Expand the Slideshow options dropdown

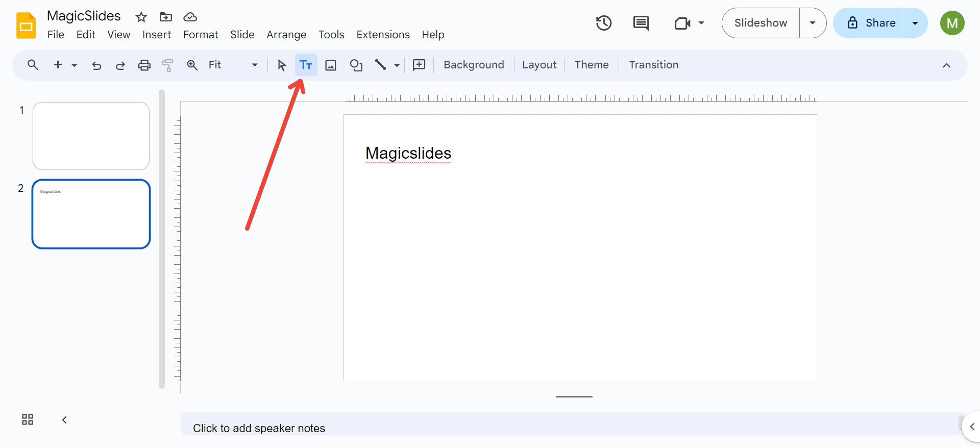click(x=813, y=23)
